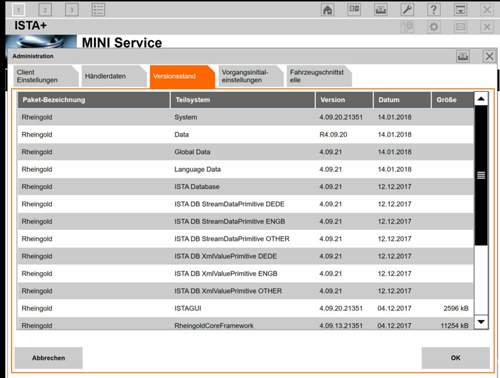Select operation button number 2

click(x=45, y=10)
